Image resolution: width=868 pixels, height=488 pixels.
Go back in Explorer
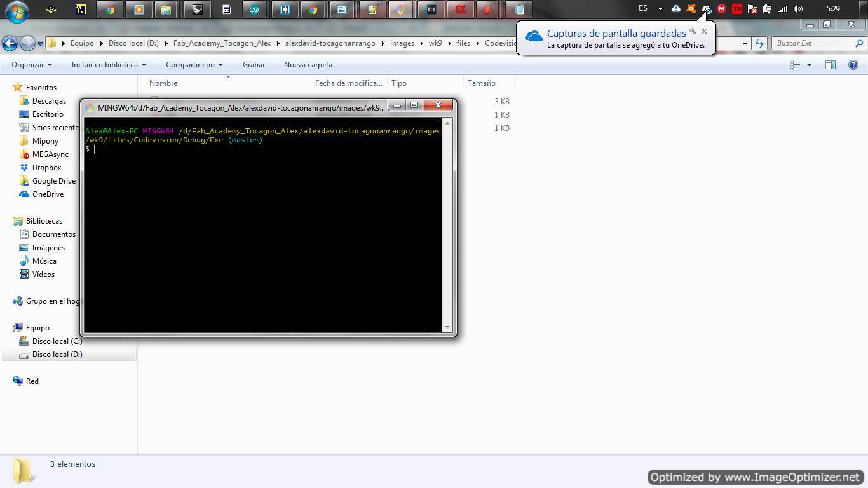(10, 43)
